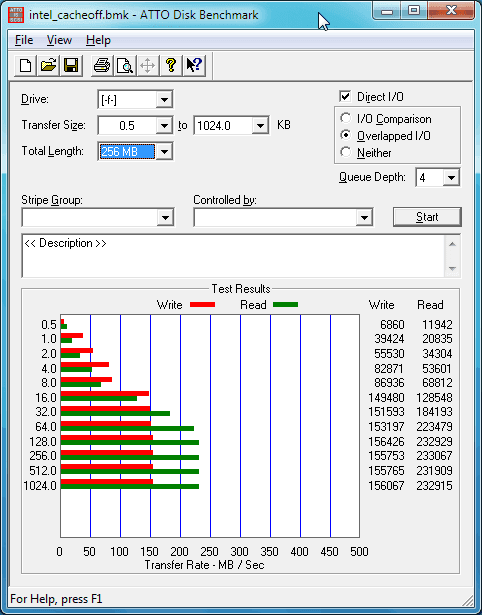This screenshot has width=482, height=615.
Task: Activate the context help pointer icon
Action: pos(194,65)
